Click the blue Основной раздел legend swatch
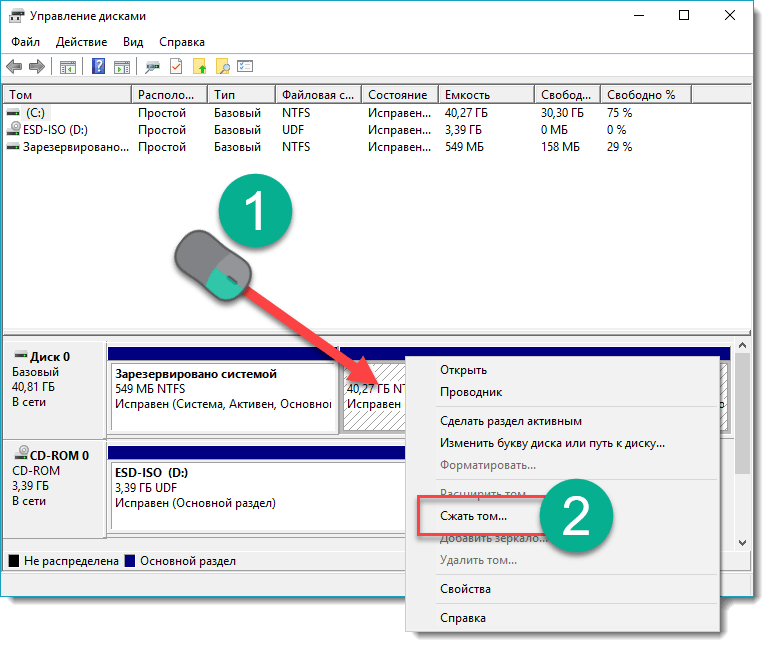Viewport: 769px width, 647px height. click(x=130, y=561)
